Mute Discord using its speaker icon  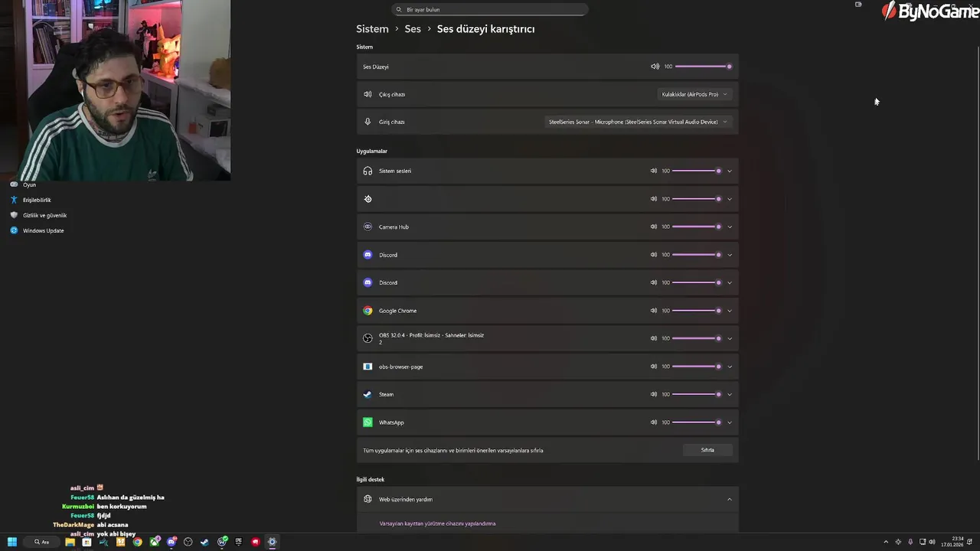coord(653,255)
